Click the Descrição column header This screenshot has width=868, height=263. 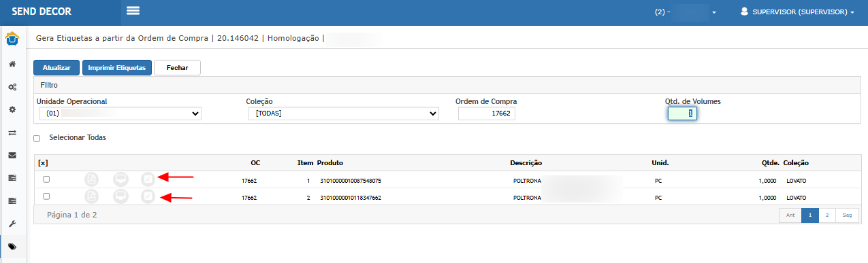tap(526, 163)
